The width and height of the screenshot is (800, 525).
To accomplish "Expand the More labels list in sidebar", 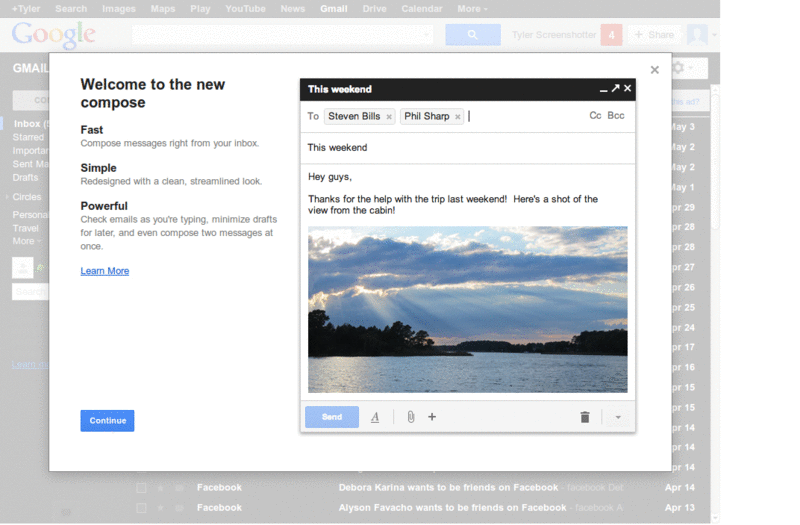I will click(27, 241).
